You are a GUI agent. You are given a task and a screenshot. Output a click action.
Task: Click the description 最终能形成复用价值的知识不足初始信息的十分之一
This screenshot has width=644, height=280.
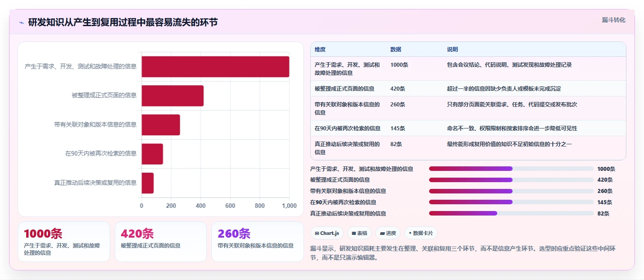click(x=509, y=144)
